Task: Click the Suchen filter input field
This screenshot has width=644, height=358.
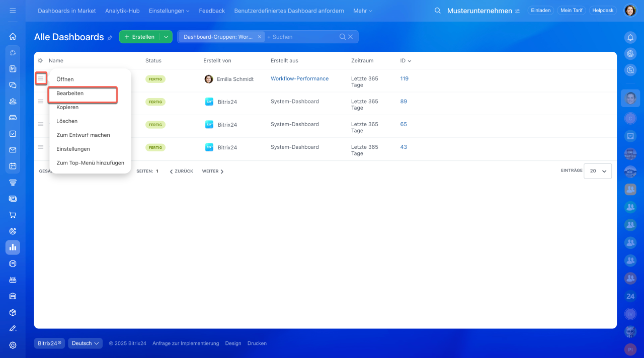Action: coord(302,37)
